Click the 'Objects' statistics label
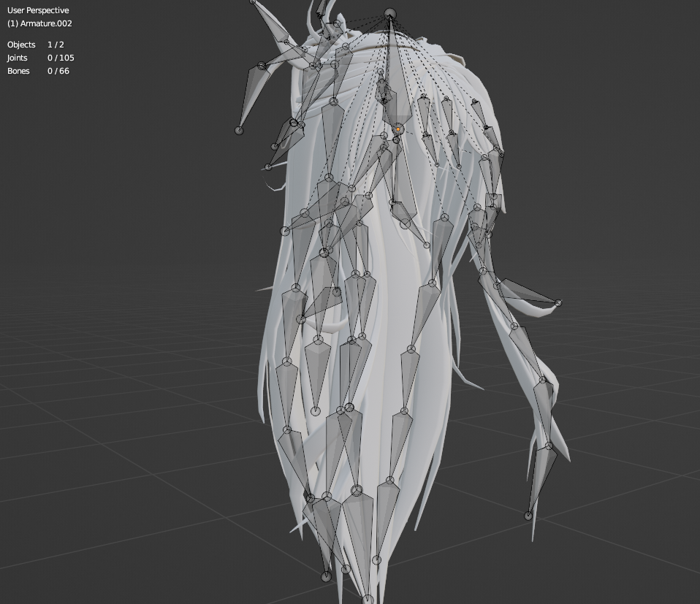Screen dimensions: 700x604 click(x=21, y=45)
